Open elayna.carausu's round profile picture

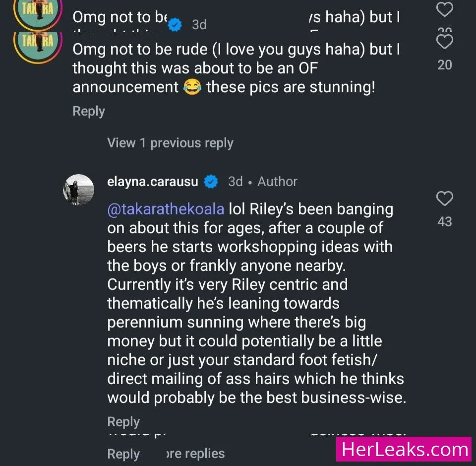coord(78,190)
